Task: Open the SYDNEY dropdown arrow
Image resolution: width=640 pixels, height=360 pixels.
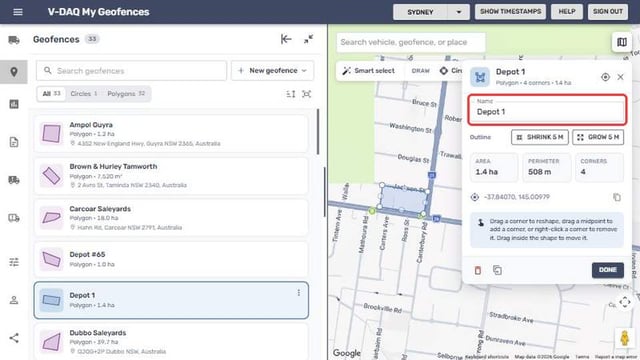Action: (x=459, y=12)
